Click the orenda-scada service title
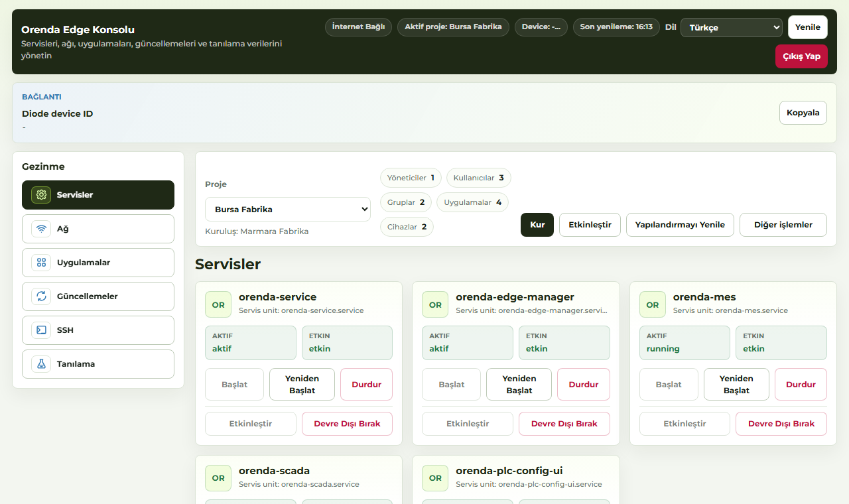 point(274,471)
